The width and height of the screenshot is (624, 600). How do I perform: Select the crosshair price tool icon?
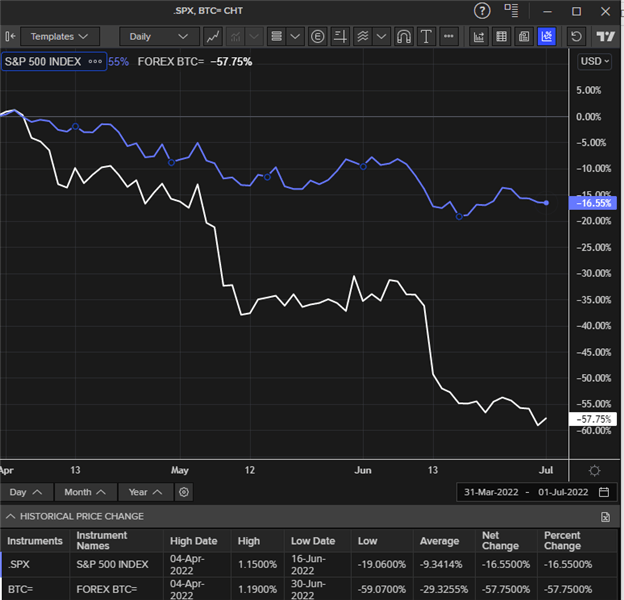point(340,37)
